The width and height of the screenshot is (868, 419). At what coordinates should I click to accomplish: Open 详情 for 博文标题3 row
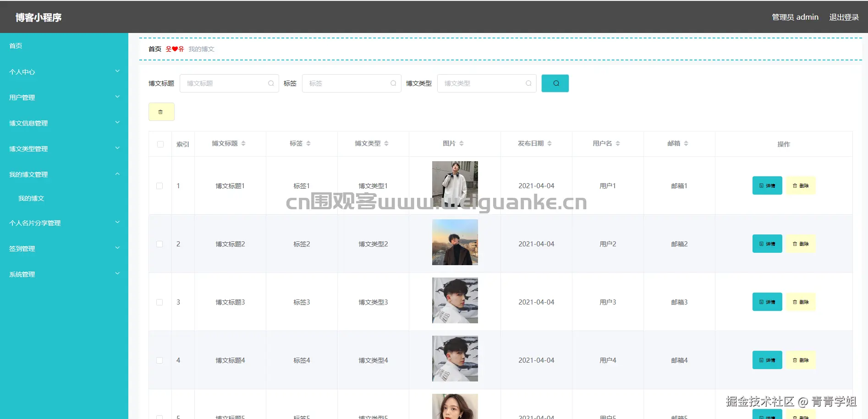point(767,302)
